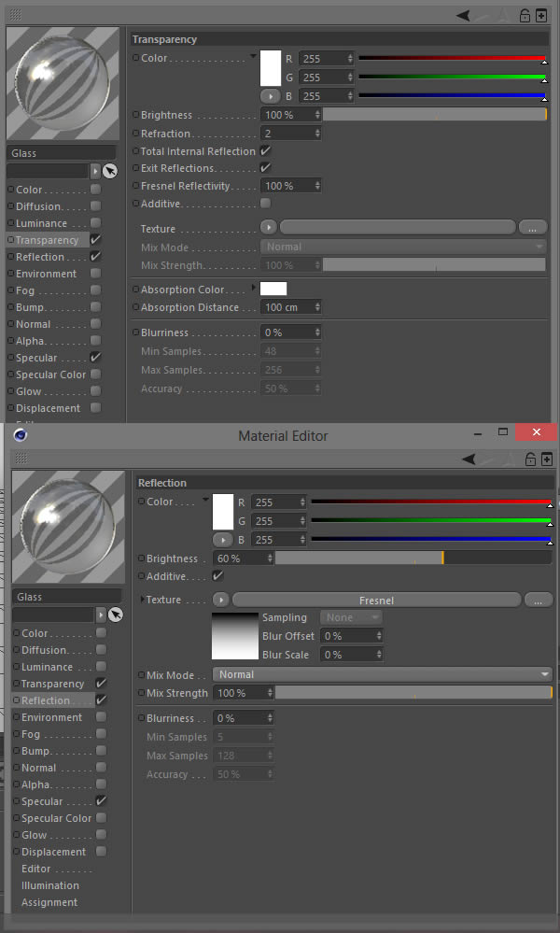This screenshot has height=933, width=560.
Task: Click grip handle icon below Material Editor title
Action: 21,459
